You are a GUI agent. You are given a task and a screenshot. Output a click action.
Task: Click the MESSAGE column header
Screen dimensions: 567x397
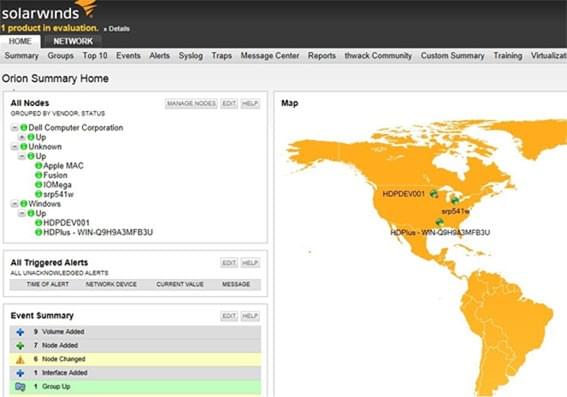[x=236, y=284]
